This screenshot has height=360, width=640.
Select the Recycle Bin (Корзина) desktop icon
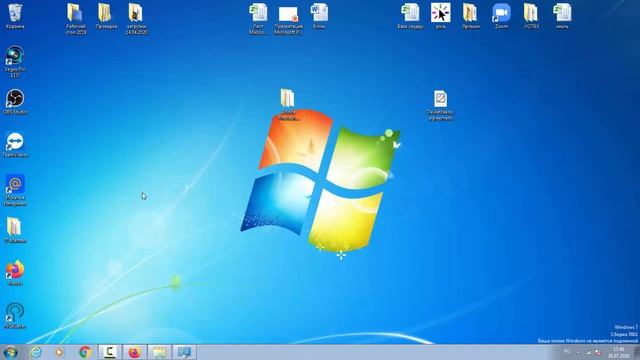tap(15, 16)
